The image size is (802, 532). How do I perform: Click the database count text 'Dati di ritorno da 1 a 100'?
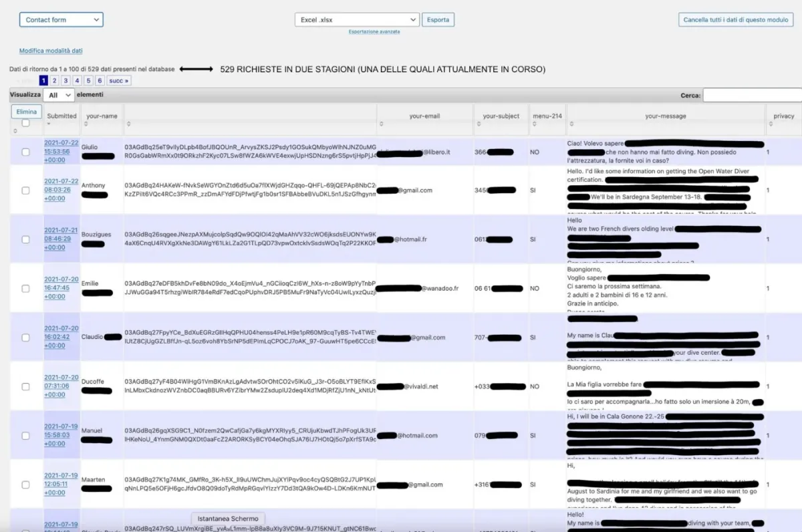[92, 69]
